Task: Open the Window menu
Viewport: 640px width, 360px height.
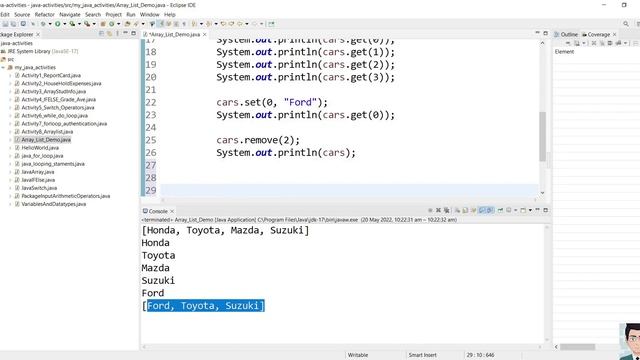Action: tap(149, 14)
